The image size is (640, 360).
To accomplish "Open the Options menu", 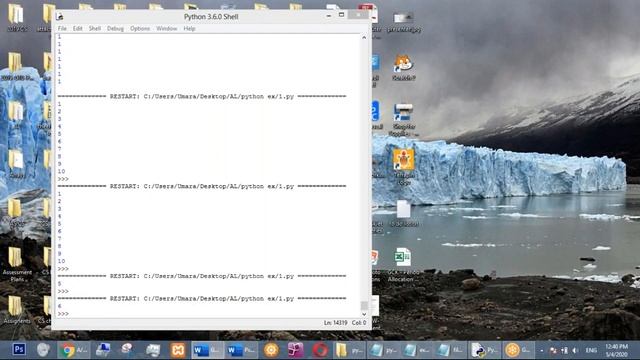I will click(x=140, y=29).
